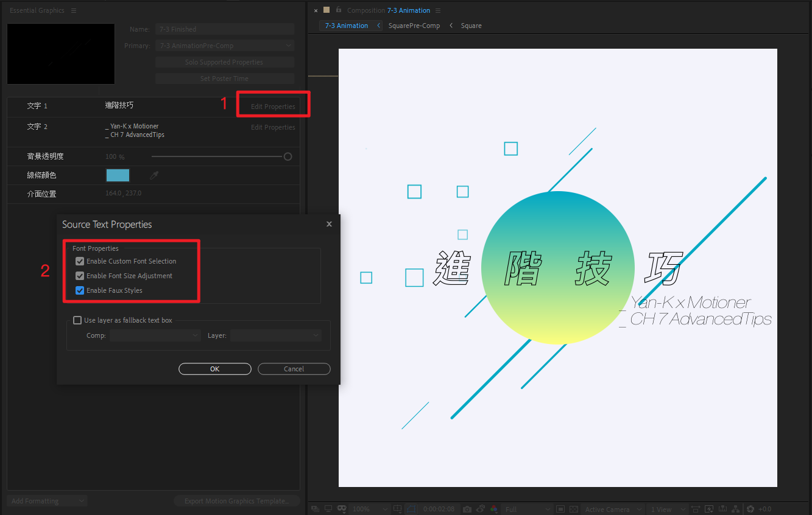812x515 pixels.
Task: Disable Enable Faux Styles checkbox
Action: (80, 290)
